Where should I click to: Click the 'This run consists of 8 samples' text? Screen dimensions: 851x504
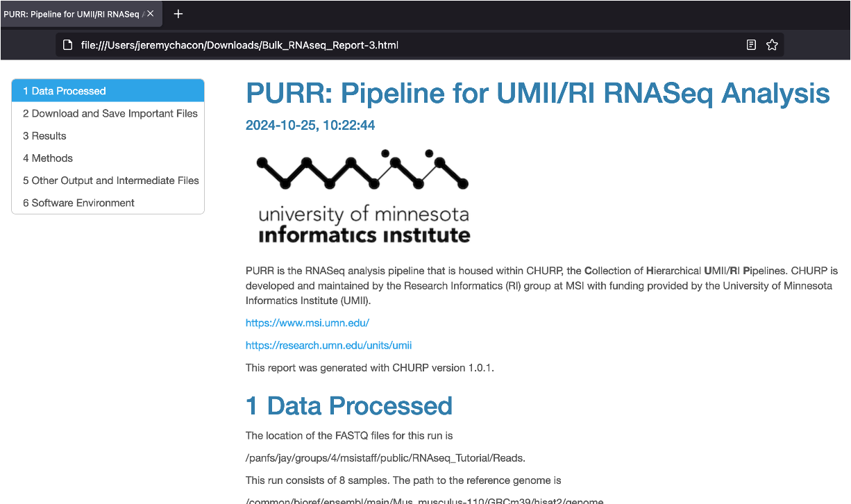403,480
